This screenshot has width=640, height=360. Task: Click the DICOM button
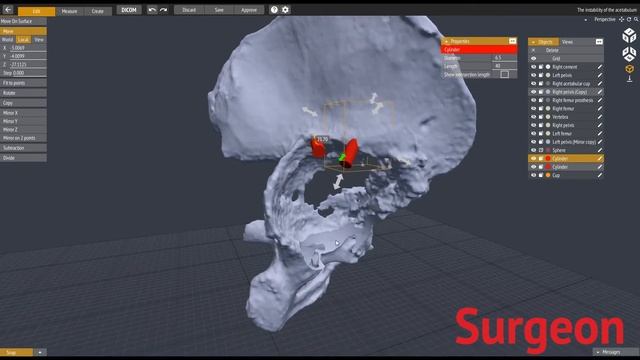pos(129,10)
